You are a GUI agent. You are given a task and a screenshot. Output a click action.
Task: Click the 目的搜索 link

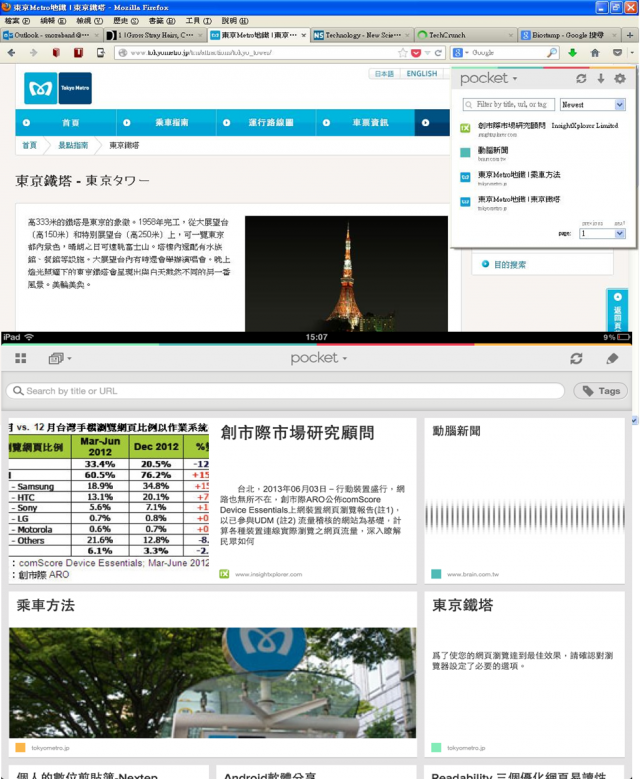click(x=510, y=265)
